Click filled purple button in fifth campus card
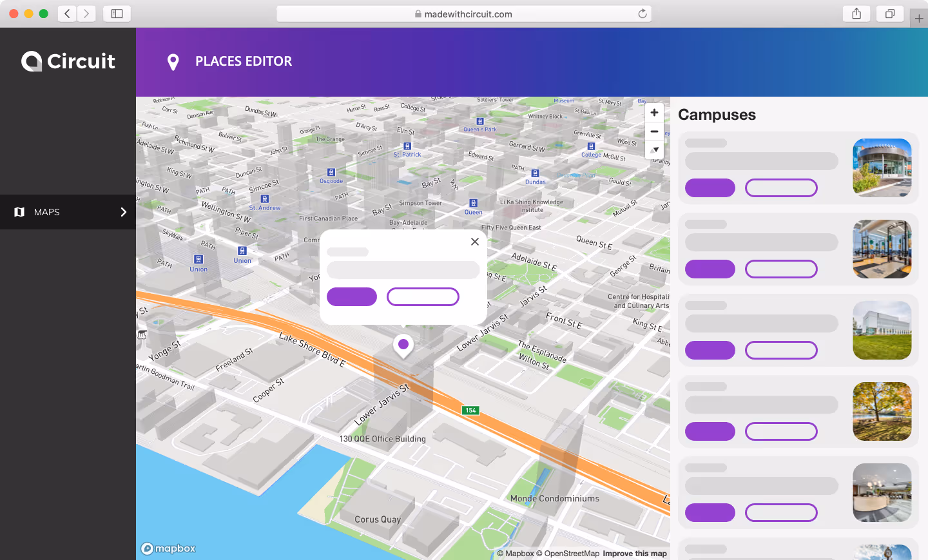The image size is (928, 560). click(x=710, y=512)
